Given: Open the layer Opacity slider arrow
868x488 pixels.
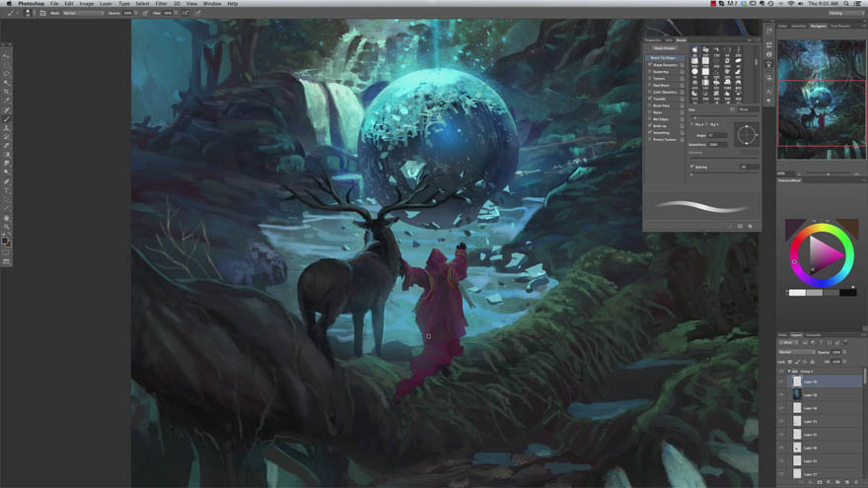Looking at the screenshot, I should tap(844, 352).
